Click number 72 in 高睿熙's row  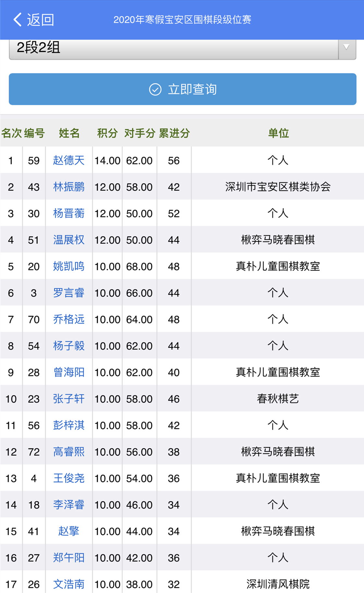34,452
